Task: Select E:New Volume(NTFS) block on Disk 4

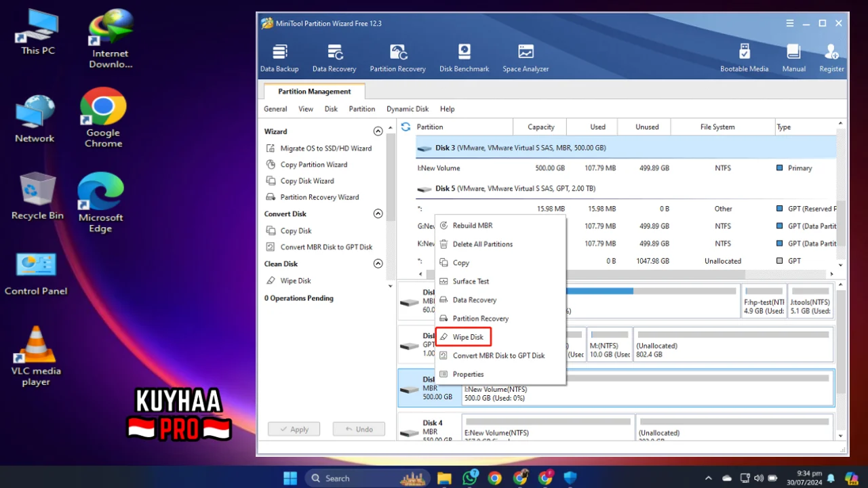Action: [x=549, y=428]
